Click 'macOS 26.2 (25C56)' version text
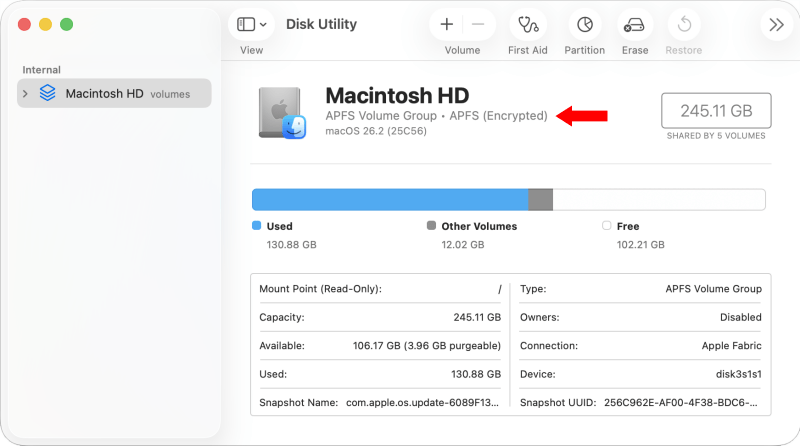Image resolution: width=800 pixels, height=446 pixels. tap(376, 131)
